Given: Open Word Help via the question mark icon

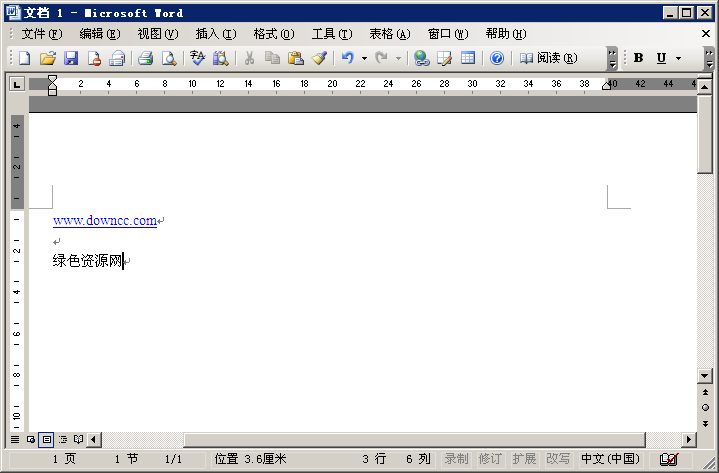Looking at the screenshot, I should pos(496,58).
